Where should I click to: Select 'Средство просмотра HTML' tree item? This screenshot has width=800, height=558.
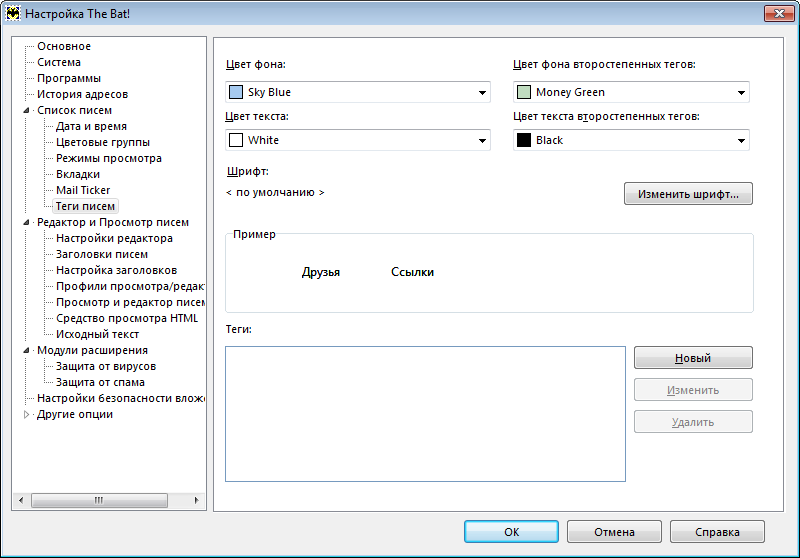pyautogui.click(x=127, y=318)
